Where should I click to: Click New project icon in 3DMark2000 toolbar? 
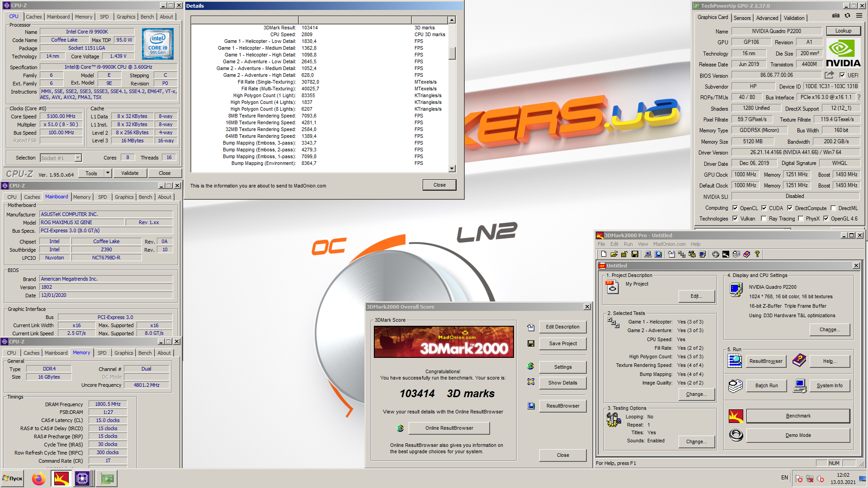pos(604,254)
